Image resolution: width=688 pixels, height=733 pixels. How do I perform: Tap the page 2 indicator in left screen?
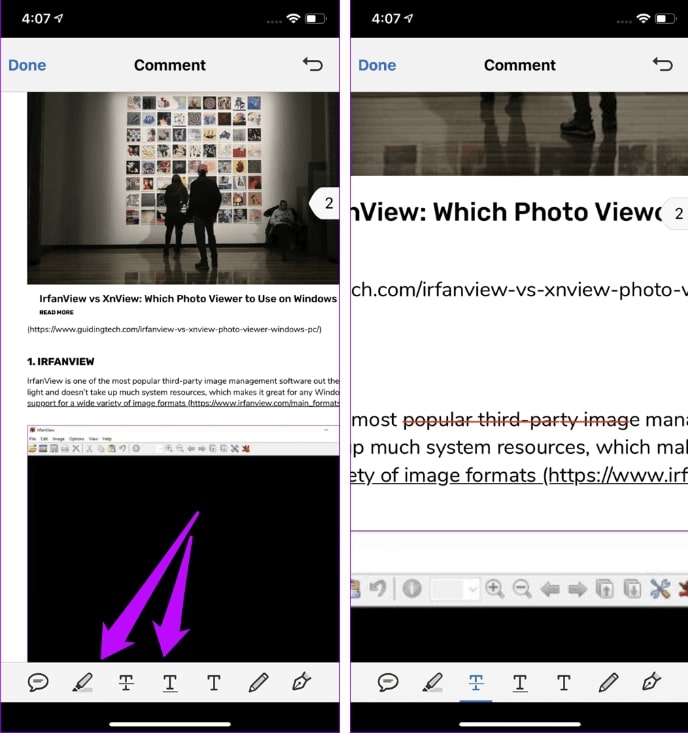point(326,204)
